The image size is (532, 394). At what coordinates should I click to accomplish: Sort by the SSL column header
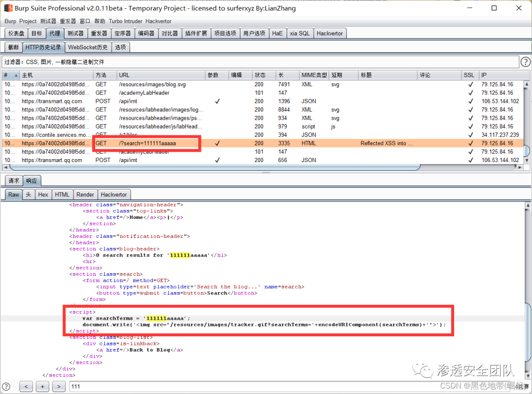[x=469, y=75]
